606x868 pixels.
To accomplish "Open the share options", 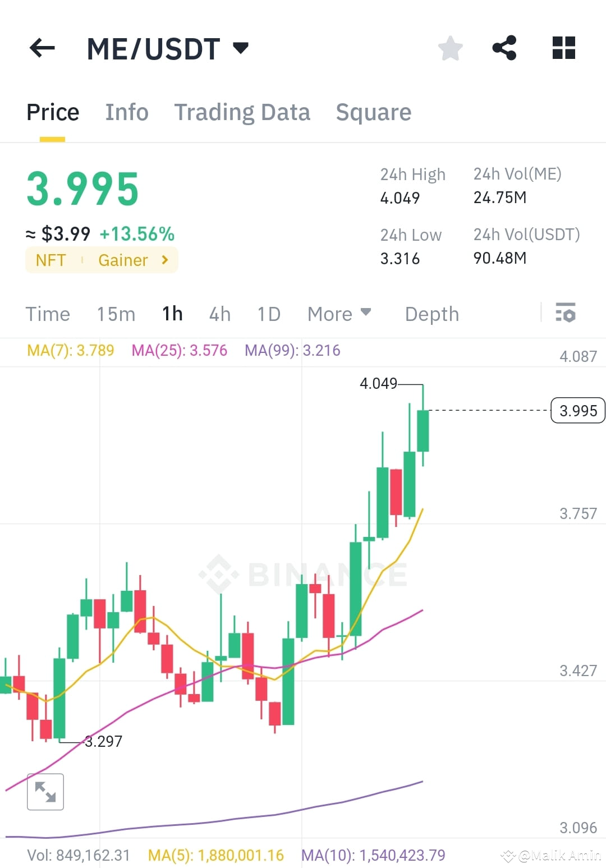I will coord(504,48).
